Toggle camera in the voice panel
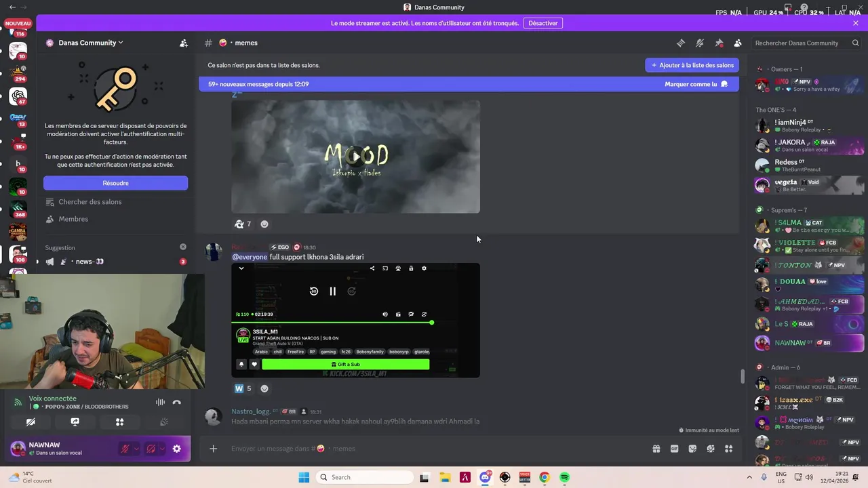868x488 pixels. pos(31,422)
